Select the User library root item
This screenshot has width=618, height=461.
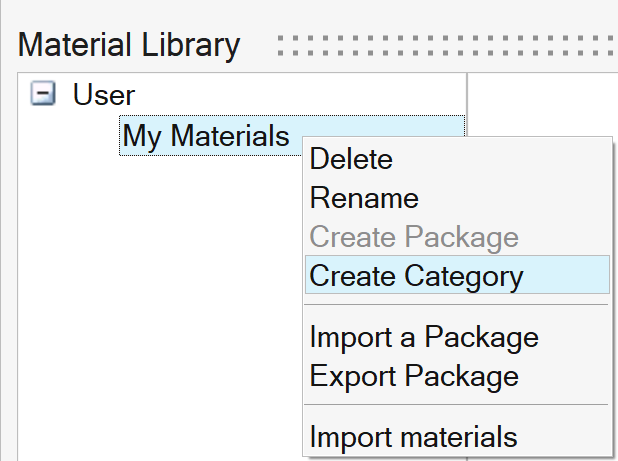[x=103, y=96]
